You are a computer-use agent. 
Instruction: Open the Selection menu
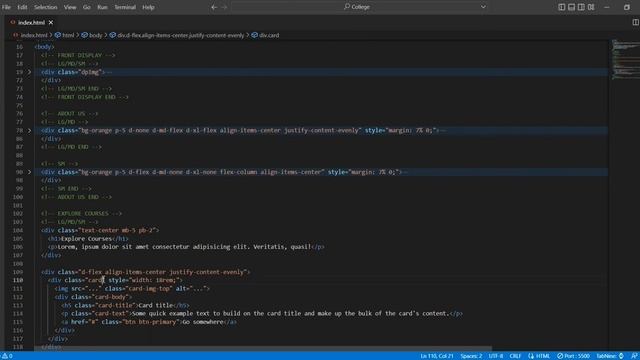click(x=45, y=7)
